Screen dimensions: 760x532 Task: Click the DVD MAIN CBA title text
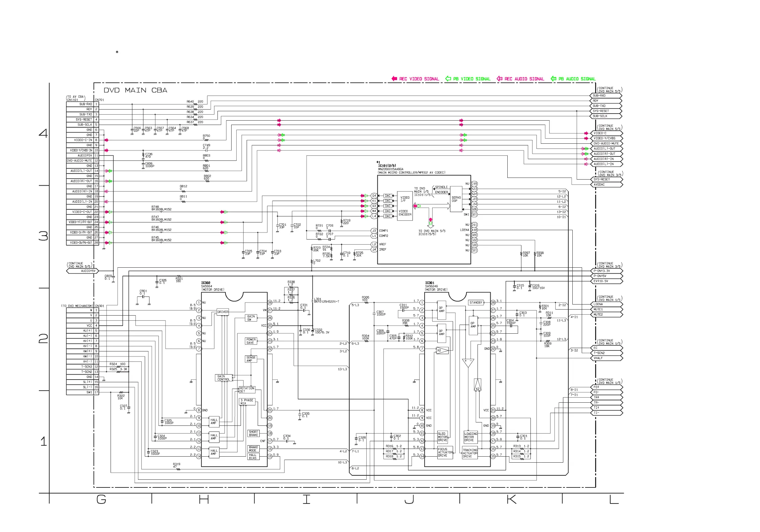(135, 90)
